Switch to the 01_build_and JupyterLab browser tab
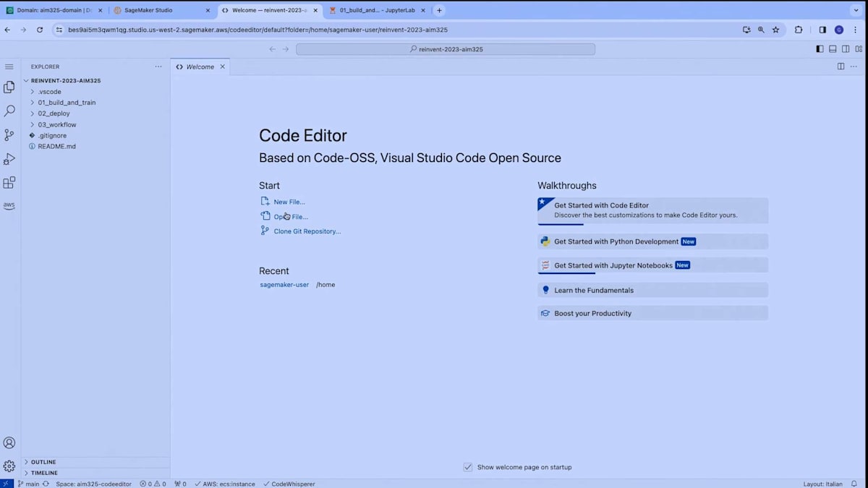Image resolution: width=868 pixels, height=488 pixels. tap(376, 10)
